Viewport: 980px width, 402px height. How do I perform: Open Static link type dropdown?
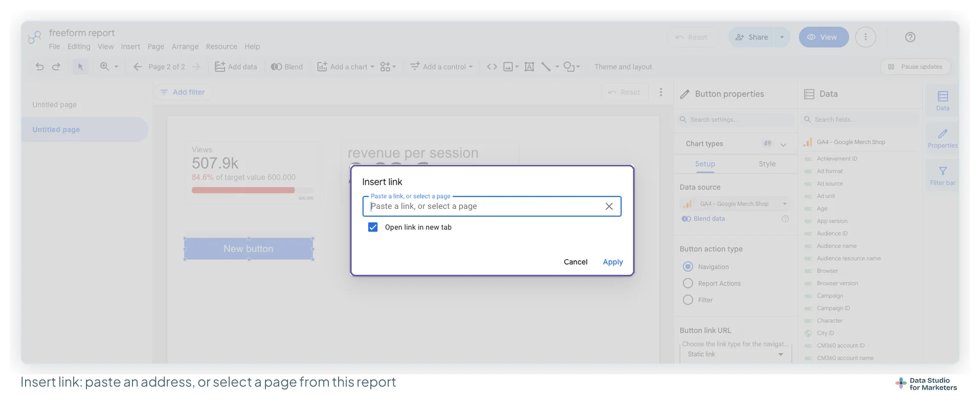pos(735,354)
